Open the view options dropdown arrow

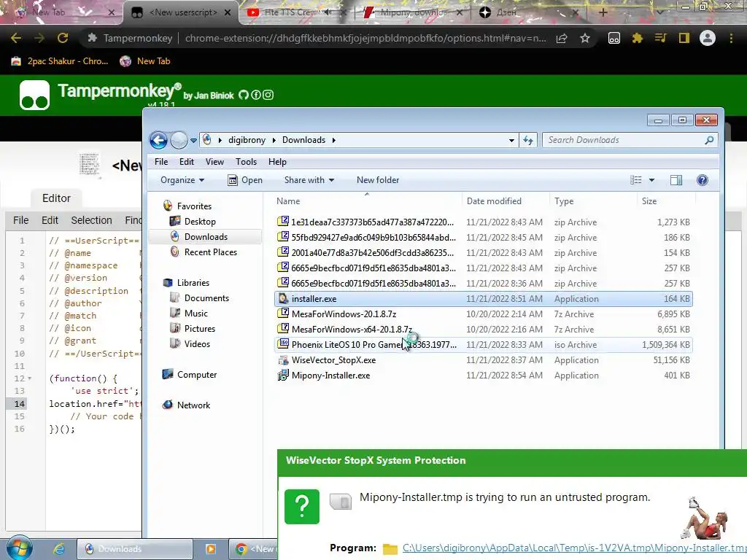(x=651, y=180)
